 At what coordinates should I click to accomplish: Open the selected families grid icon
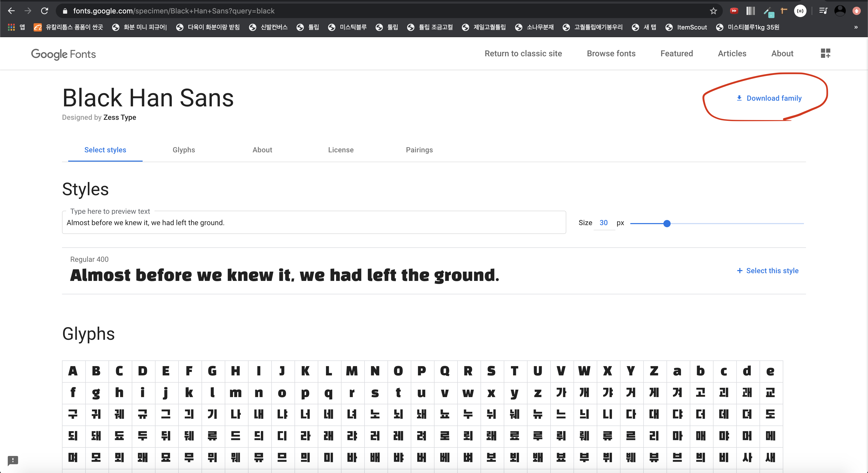point(825,53)
